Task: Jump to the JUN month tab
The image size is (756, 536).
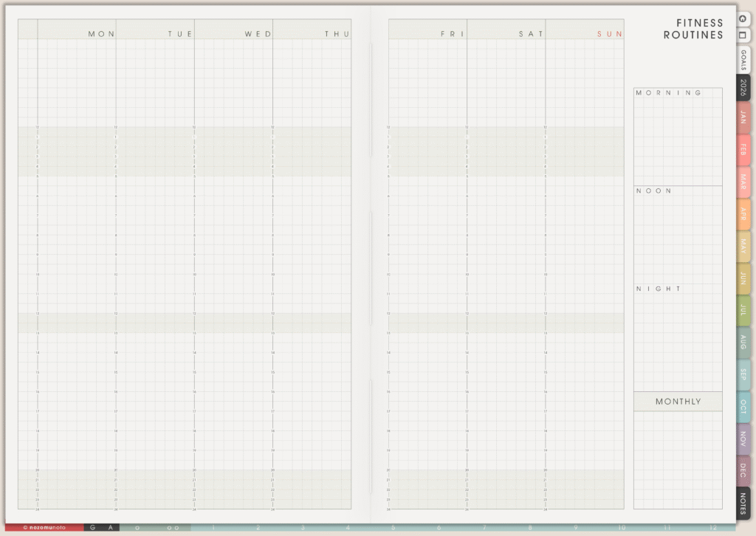Action: coord(743,278)
